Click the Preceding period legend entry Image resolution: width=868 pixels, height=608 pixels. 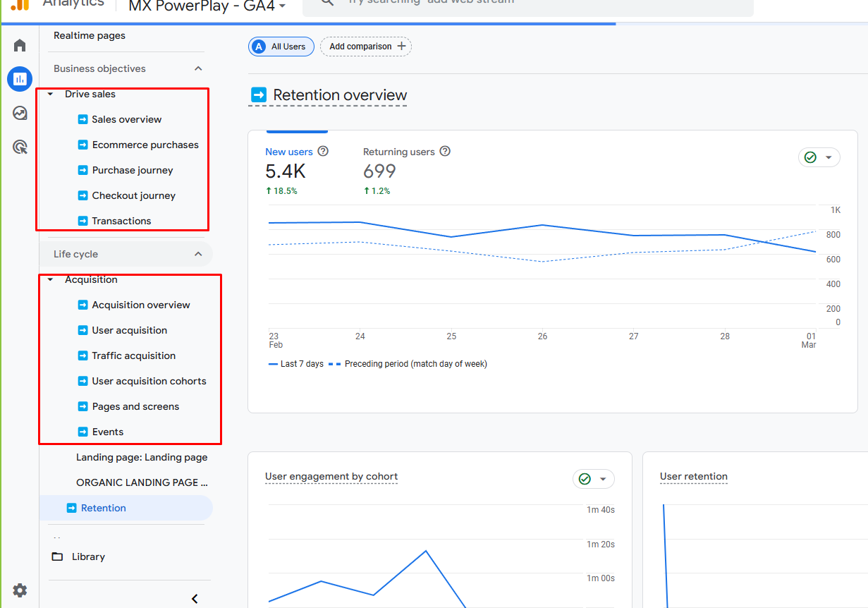408,364
